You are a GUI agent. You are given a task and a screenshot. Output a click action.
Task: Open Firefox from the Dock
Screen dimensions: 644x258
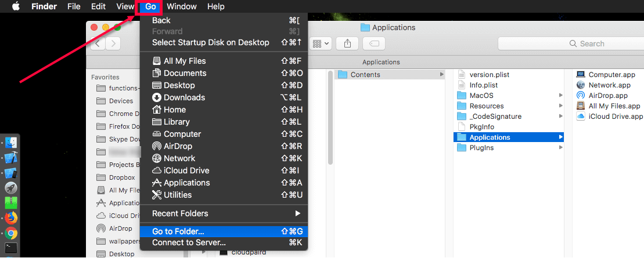11,217
